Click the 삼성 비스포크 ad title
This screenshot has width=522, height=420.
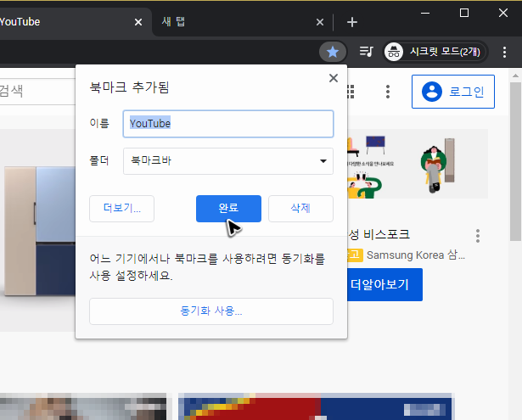pos(379,235)
